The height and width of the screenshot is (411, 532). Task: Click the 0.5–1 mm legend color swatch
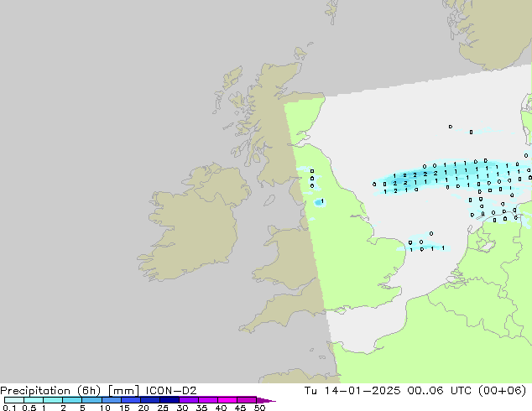click(x=34, y=400)
